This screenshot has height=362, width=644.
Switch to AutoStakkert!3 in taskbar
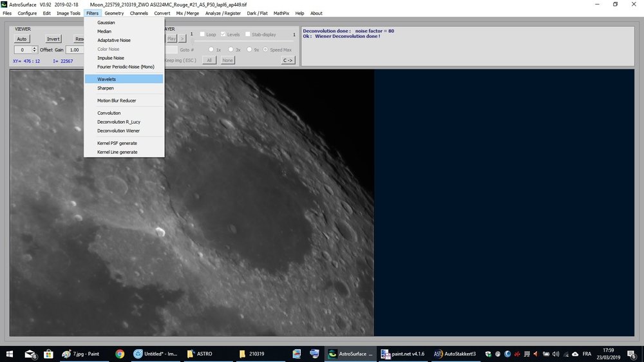click(x=455, y=354)
